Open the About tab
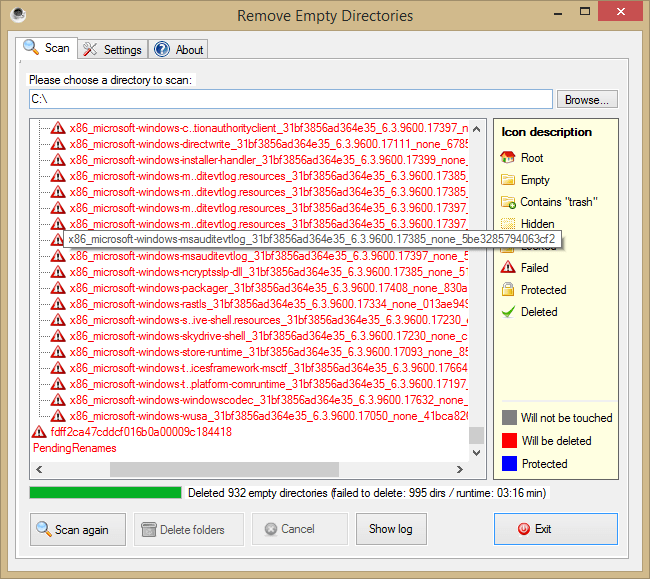Viewport: 650px width, 579px height. (178, 50)
